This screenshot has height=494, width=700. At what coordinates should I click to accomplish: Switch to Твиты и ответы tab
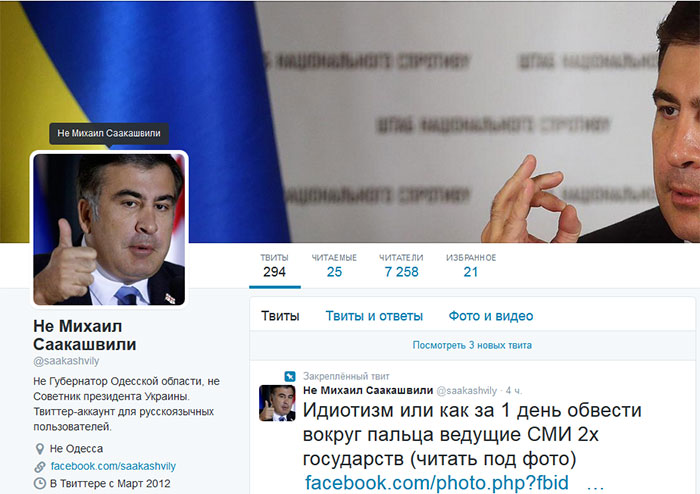tap(374, 316)
